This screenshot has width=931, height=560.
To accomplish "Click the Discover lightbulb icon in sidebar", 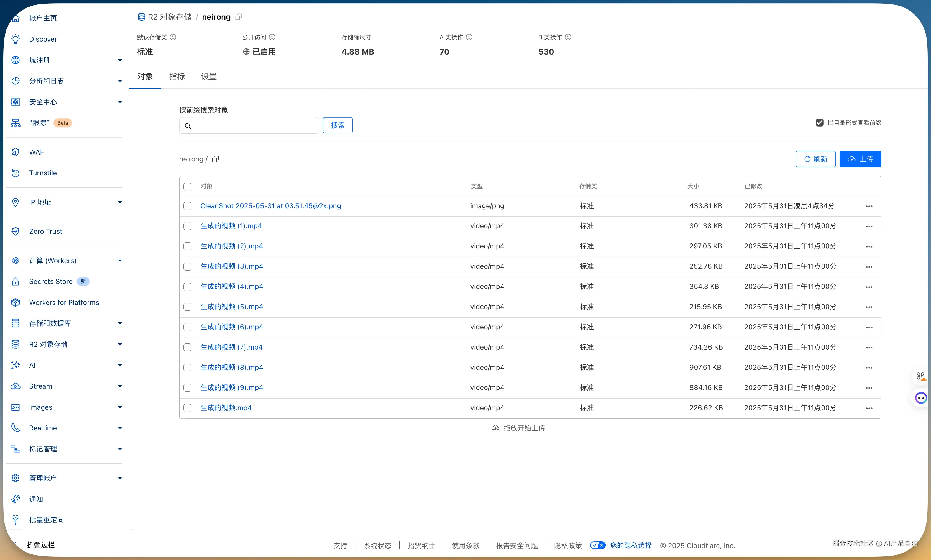I will click(x=16, y=39).
